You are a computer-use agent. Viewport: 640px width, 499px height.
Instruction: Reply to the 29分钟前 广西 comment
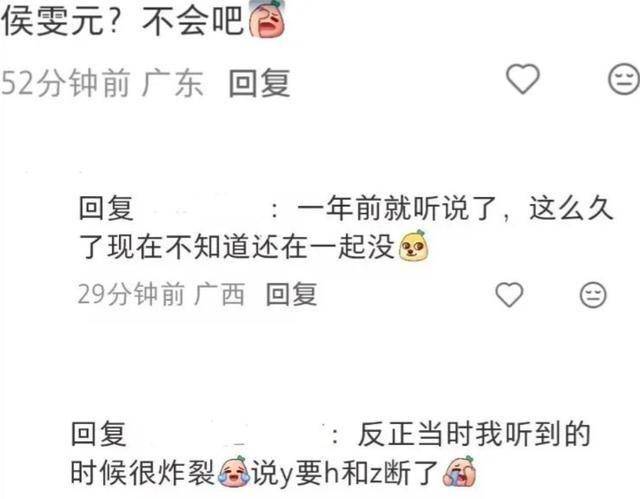pyautogui.click(x=291, y=294)
